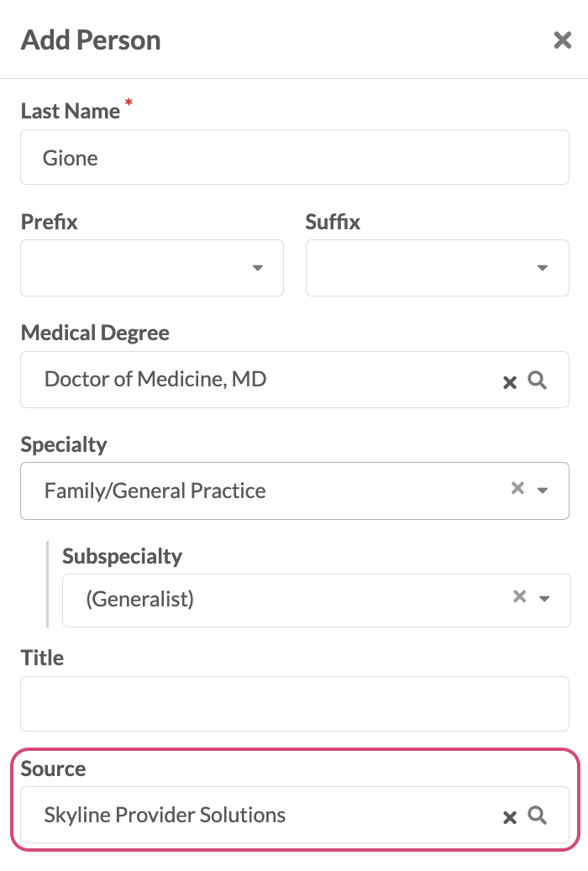The height and width of the screenshot is (871, 588).
Task: Remove the (Generalist) subspecialty value
Action: coord(519,596)
